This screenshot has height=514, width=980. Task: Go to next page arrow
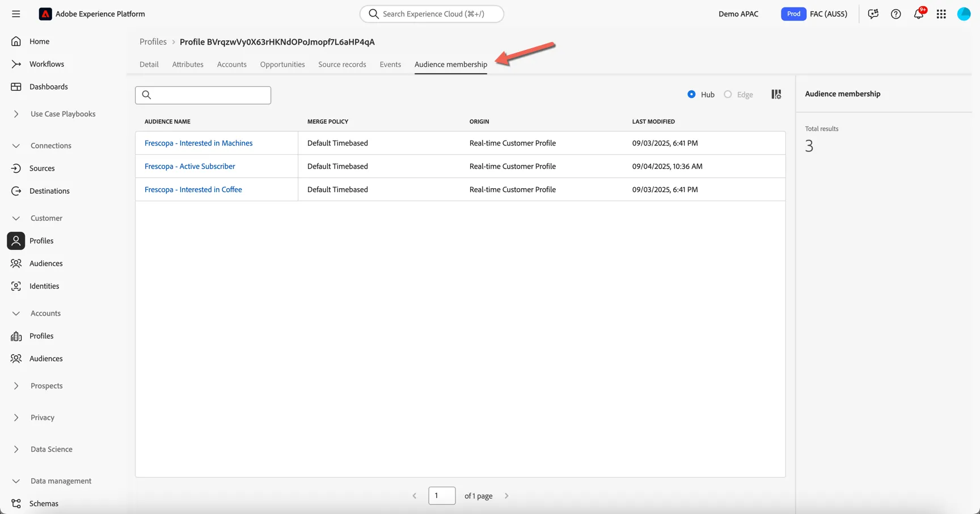point(506,496)
